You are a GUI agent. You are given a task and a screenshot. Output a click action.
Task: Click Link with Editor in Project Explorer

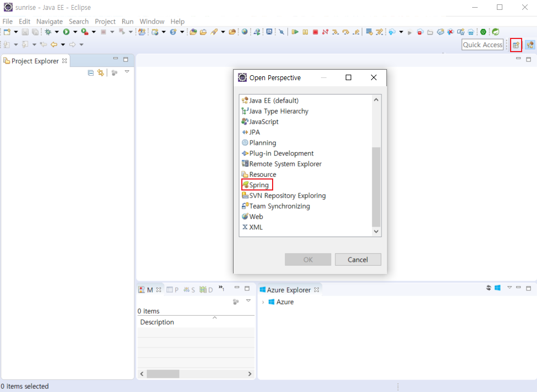[101, 72]
